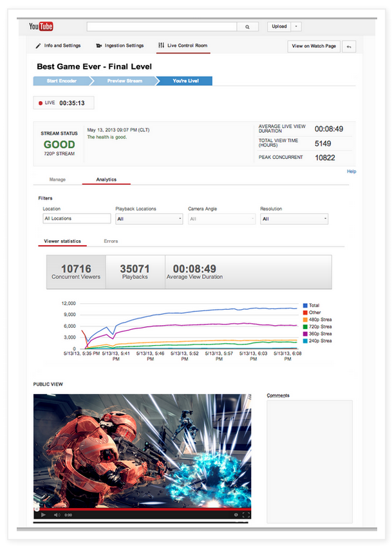The image size is (392, 546).
Task: Click the Upload button
Action: 279,26
